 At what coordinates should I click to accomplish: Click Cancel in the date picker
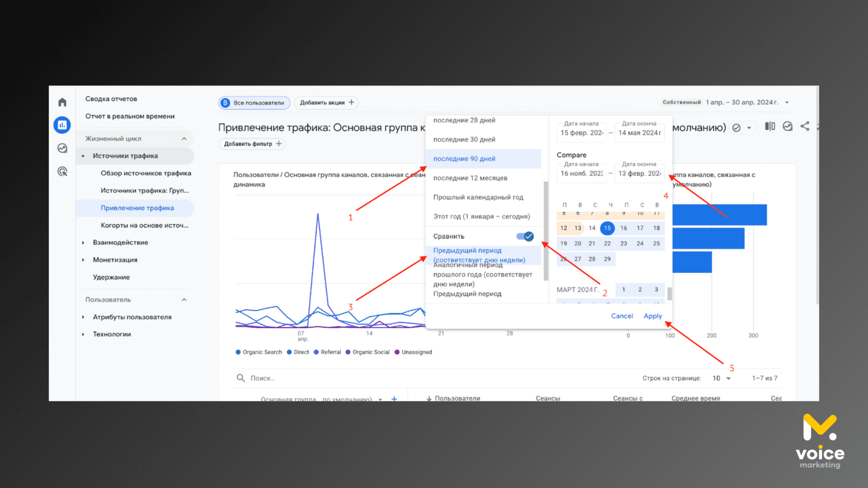pos(622,316)
